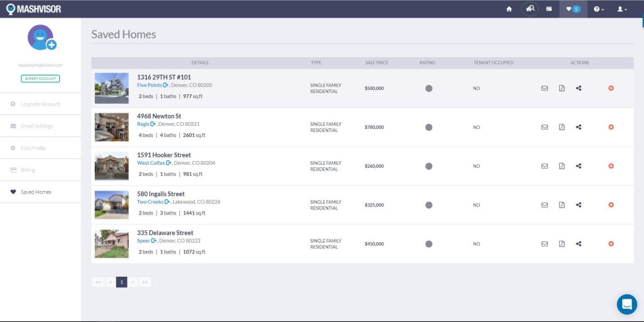Viewport: 644px width, 322px height.
Task: Add profile photo using plus badge
Action: [52, 45]
